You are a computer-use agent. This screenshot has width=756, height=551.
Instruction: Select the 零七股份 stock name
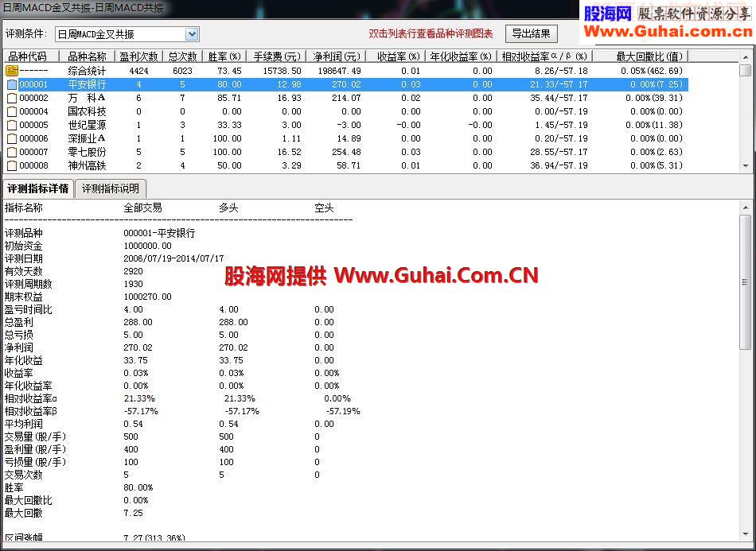click(x=87, y=152)
